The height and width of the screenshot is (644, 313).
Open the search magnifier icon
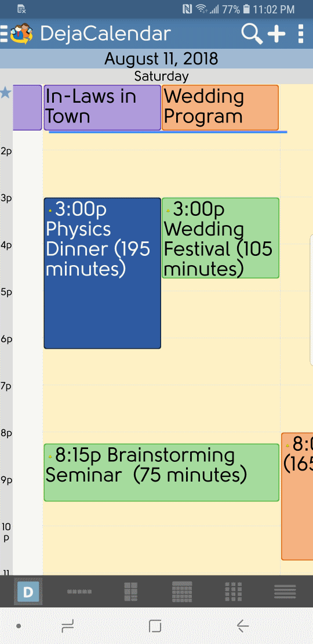click(x=252, y=34)
